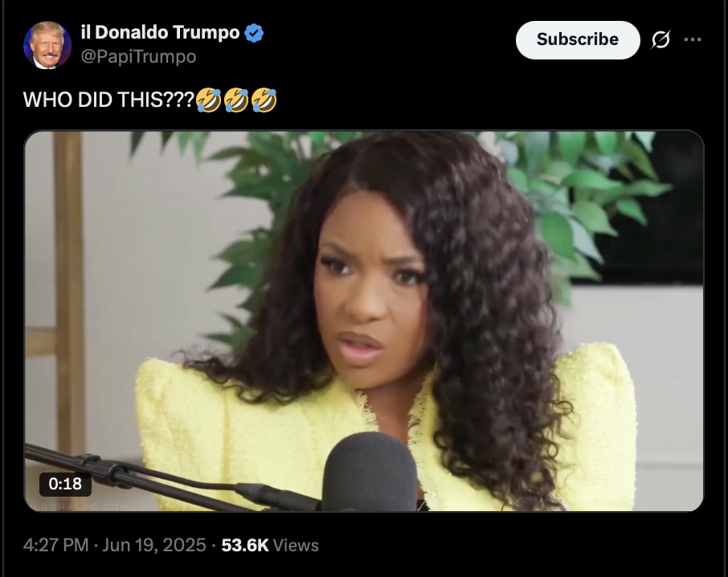Open the 4:27 PM post timestamp
Image resolution: width=728 pixels, height=577 pixels.
[55, 545]
